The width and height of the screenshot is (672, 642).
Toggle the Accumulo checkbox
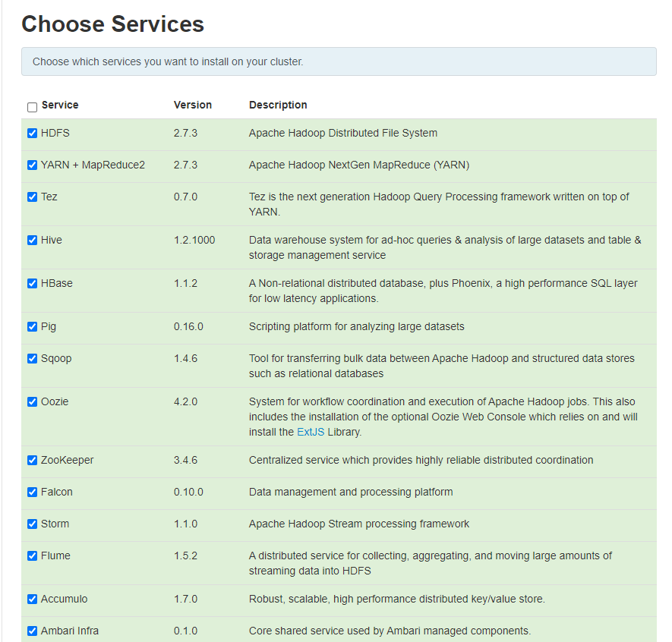32,600
